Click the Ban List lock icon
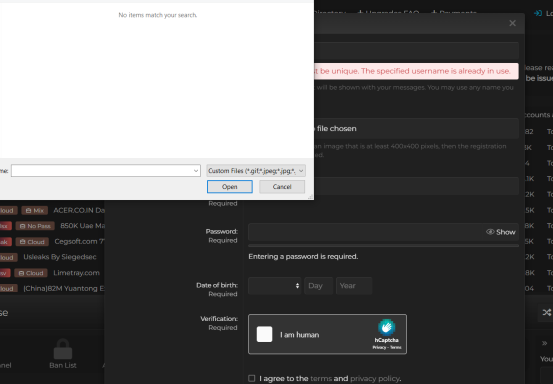The height and width of the screenshot is (384, 553). click(63, 349)
